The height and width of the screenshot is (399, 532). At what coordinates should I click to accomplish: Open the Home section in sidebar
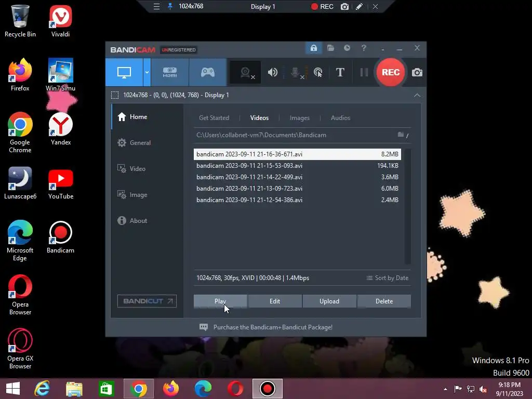[x=147, y=117]
